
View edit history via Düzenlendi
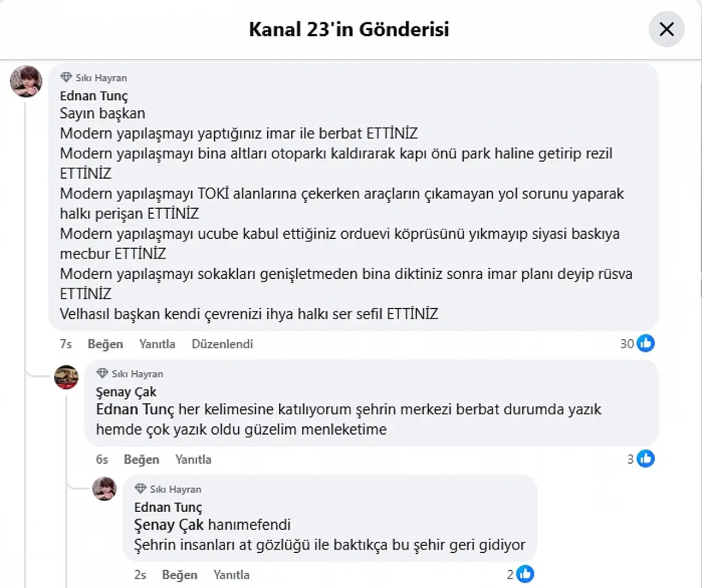(x=222, y=344)
